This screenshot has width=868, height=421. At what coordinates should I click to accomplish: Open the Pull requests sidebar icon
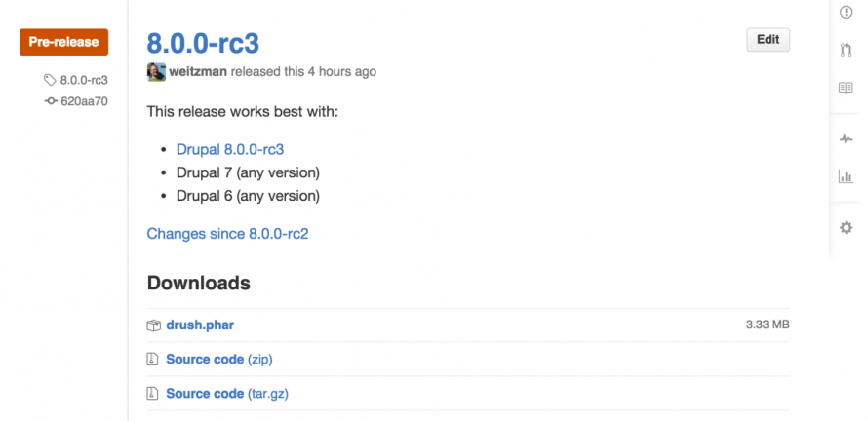(846, 50)
